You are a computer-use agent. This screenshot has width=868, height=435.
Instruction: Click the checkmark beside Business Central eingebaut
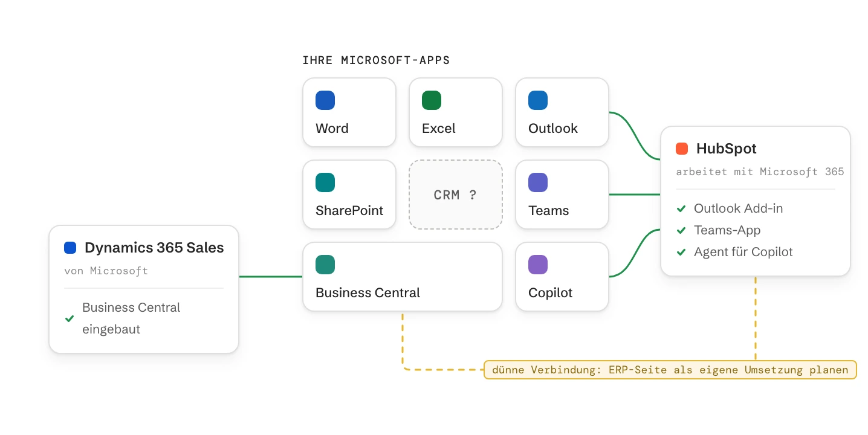(70, 319)
